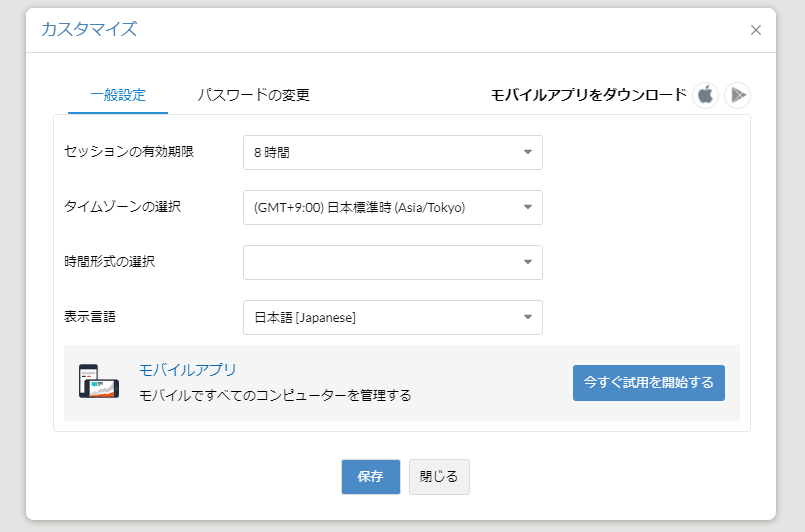The width and height of the screenshot is (805, 532).
Task: Click the タイムゾーンの選択 label
Action: tap(123, 207)
